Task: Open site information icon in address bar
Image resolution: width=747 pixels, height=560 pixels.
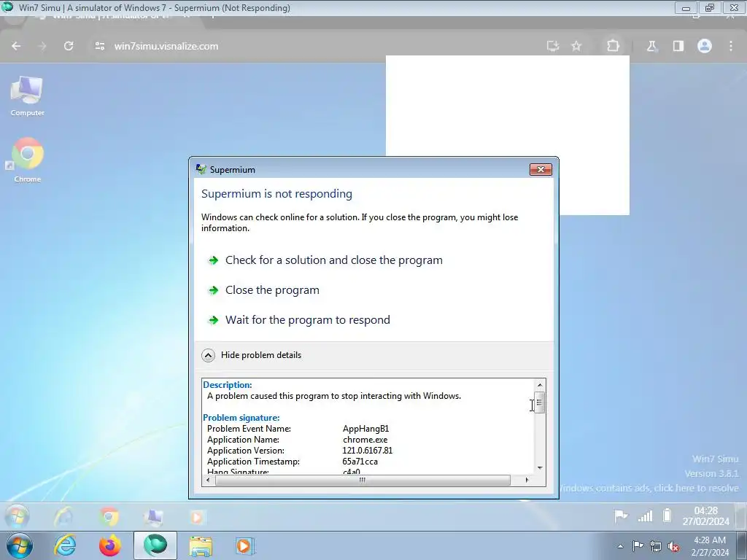Action: (99, 46)
